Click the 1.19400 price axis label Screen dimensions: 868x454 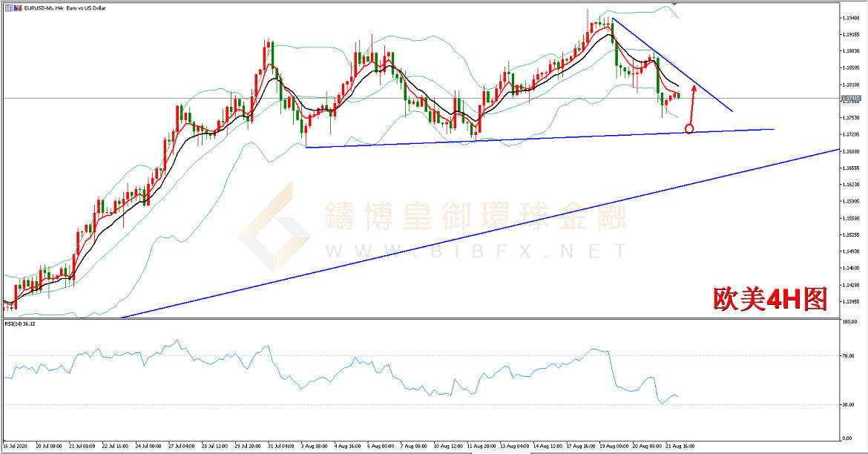[x=851, y=17]
